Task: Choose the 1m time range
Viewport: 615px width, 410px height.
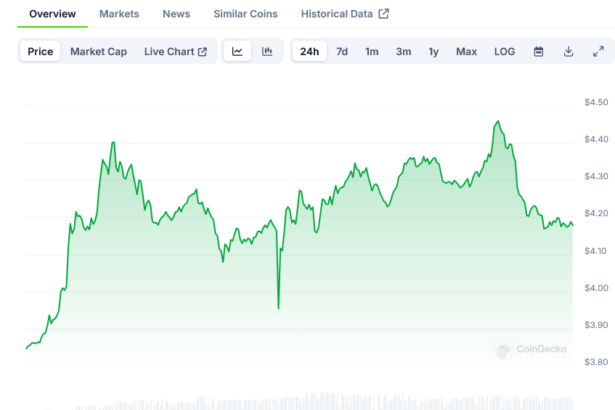Action: click(x=372, y=51)
